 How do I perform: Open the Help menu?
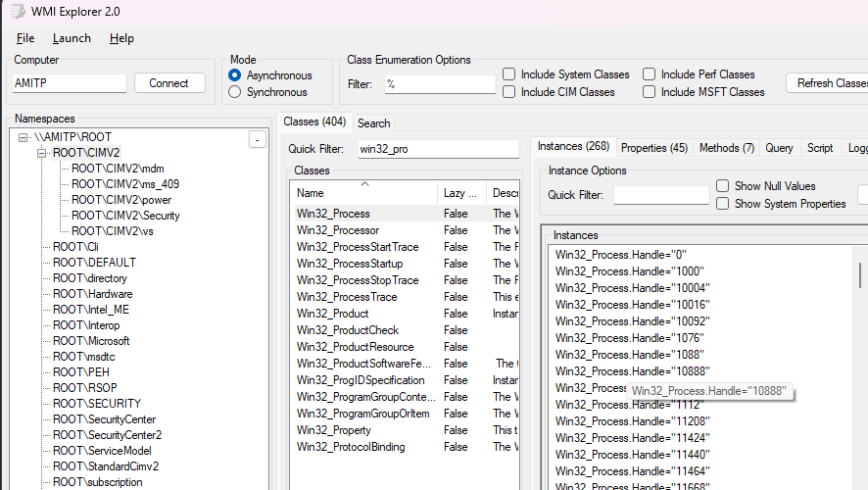(x=121, y=38)
